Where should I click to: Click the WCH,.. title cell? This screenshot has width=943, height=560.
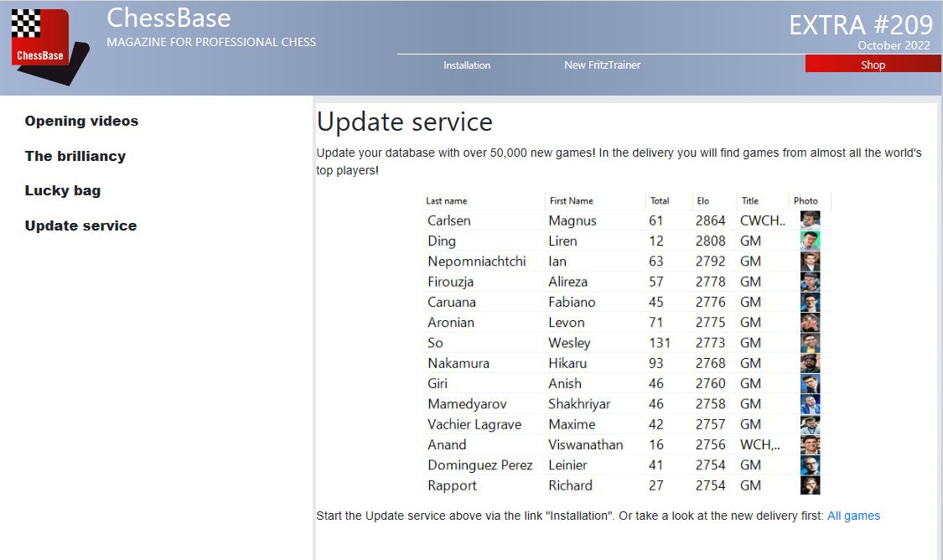(759, 444)
